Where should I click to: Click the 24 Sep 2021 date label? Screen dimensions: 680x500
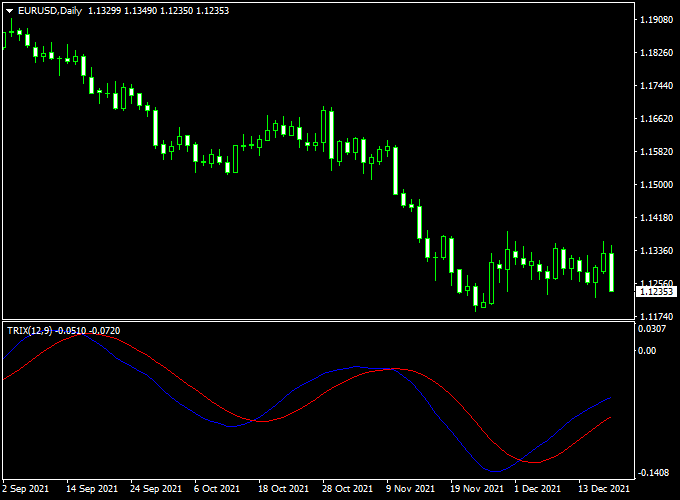pos(156,489)
